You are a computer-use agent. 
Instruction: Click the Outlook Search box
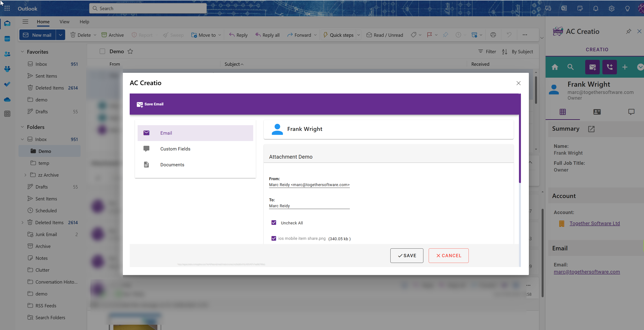(x=148, y=9)
